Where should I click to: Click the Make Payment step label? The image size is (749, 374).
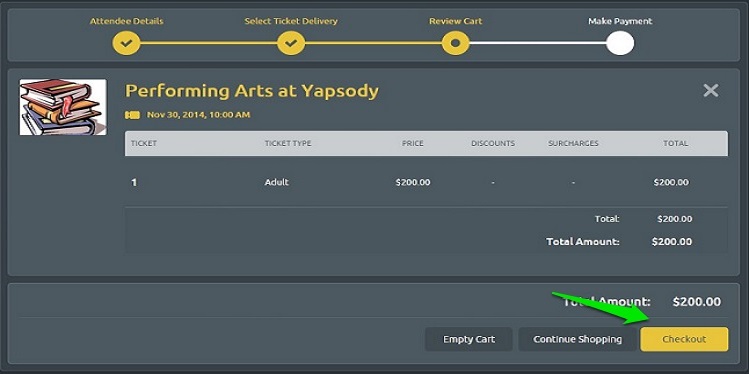[x=620, y=21]
